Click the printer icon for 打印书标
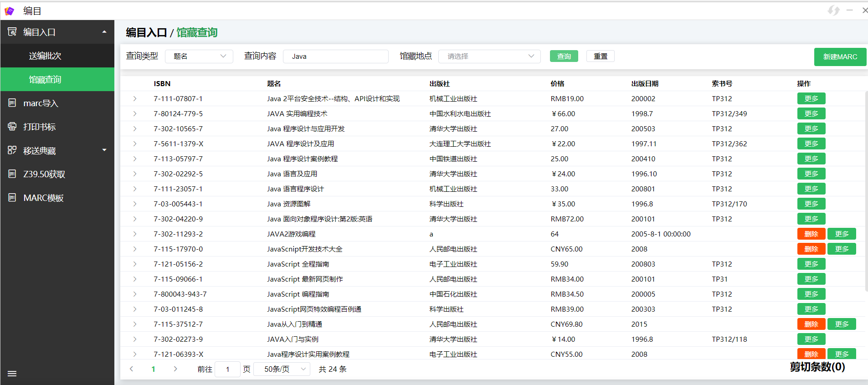 (x=12, y=127)
